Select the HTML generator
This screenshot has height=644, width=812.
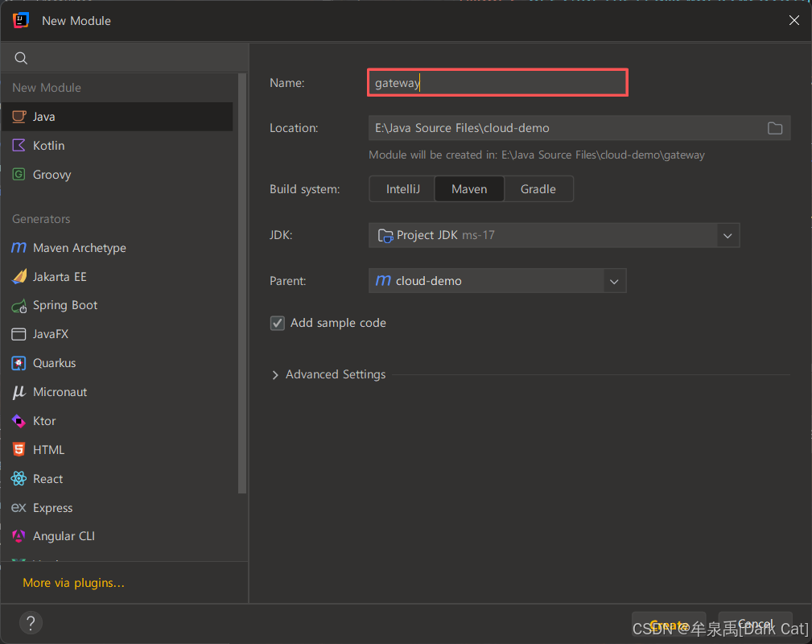coord(117,450)
